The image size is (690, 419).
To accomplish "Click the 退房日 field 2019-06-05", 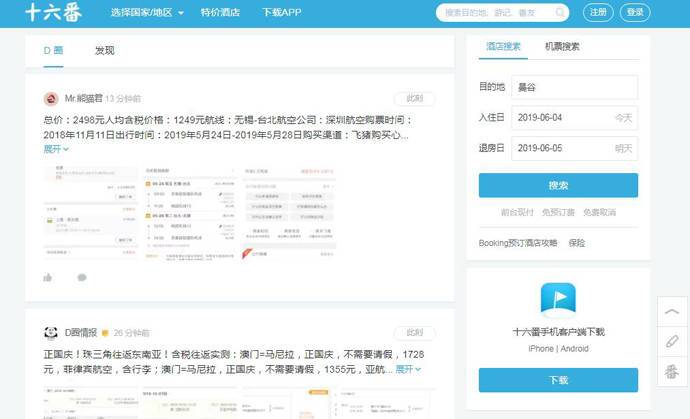I will click(574, 148).
